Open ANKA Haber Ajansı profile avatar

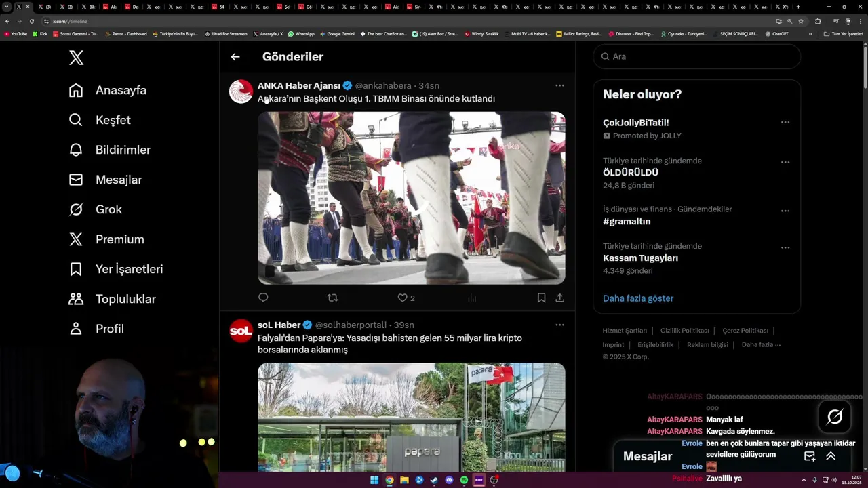coord(241,91)
